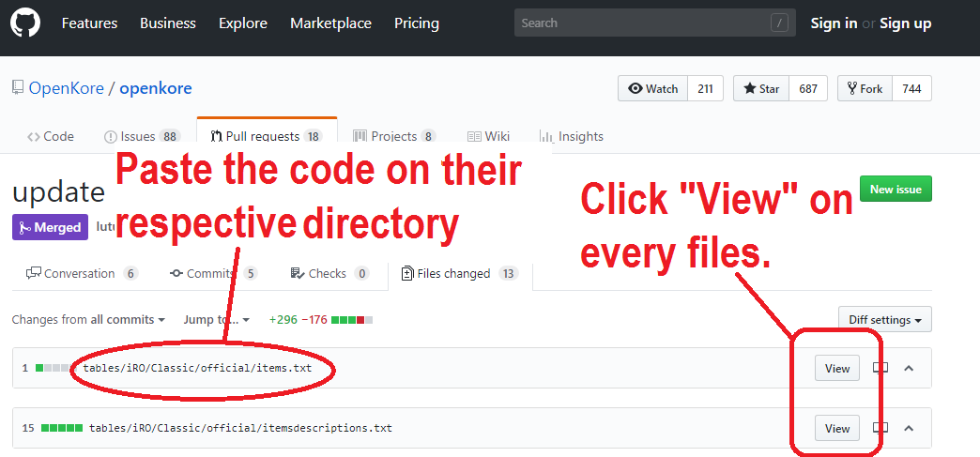Click the green New issue button
This screenshot has width=980, height=457.
896,189
